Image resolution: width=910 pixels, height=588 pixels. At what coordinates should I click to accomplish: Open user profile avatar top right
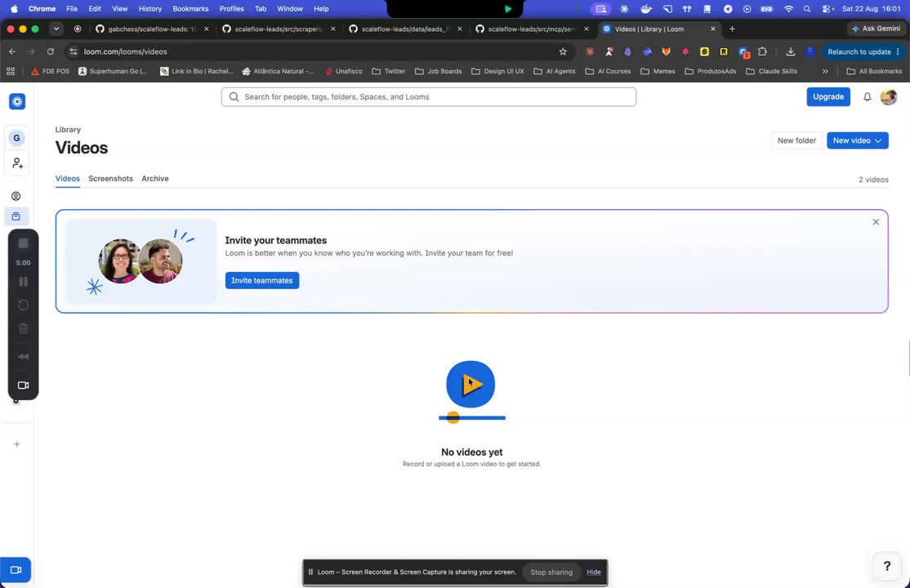click(x=889, y=97)
